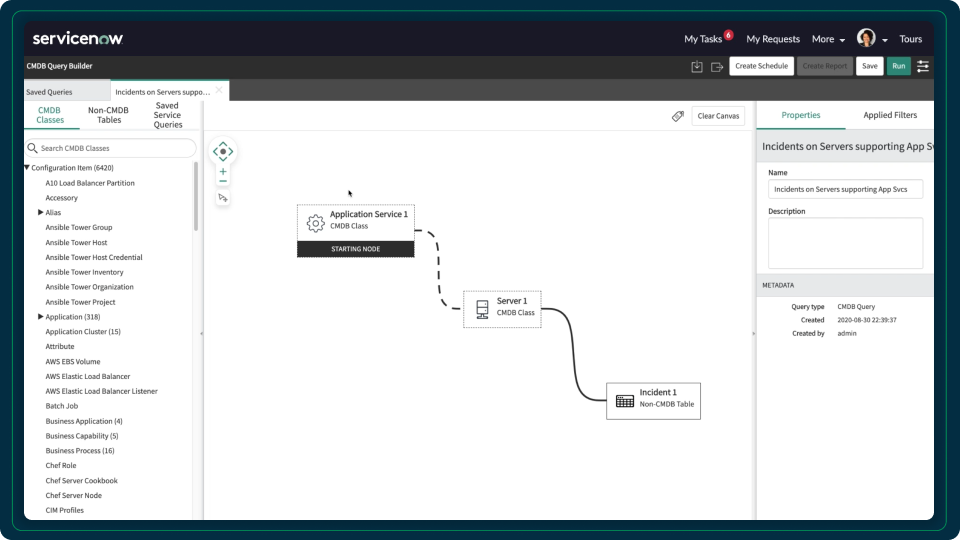The height and width of the screenshot is (540, 960).
Task: Open the user menu dropdown arrow
Action: (x=885, y=40)
